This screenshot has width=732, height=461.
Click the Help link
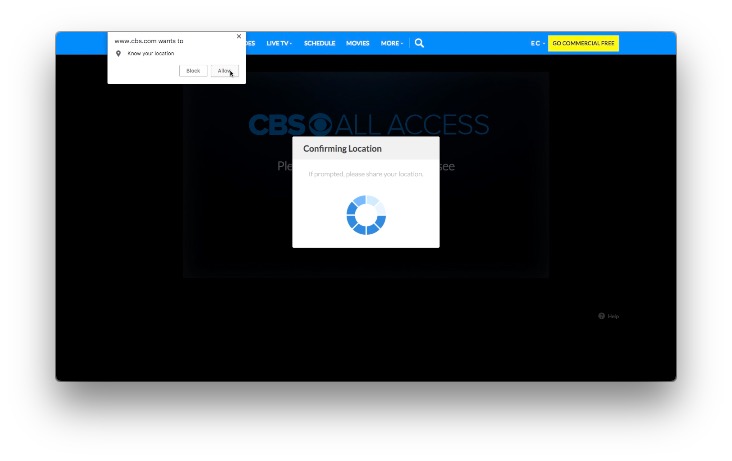(x=613, y=316)
